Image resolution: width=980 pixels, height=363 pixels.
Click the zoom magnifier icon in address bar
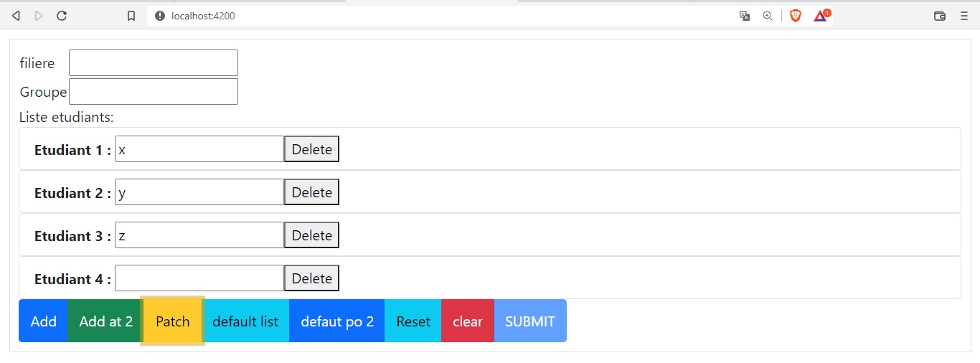768,16
